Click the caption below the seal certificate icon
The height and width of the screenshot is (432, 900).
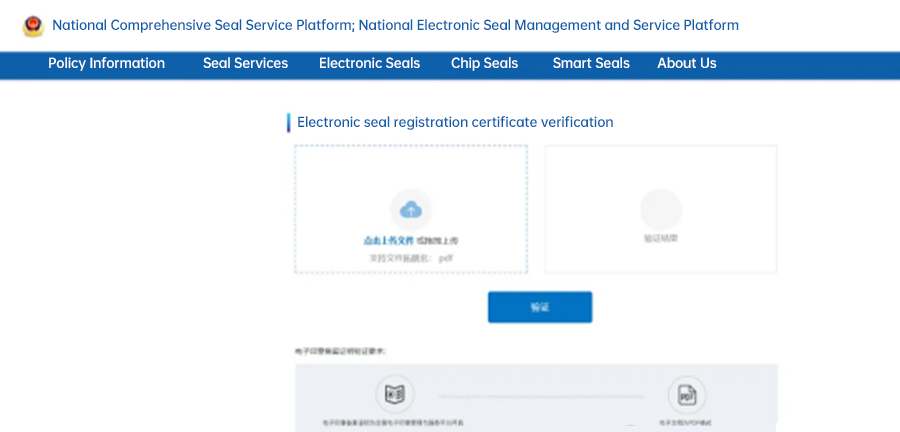(393, 423)
